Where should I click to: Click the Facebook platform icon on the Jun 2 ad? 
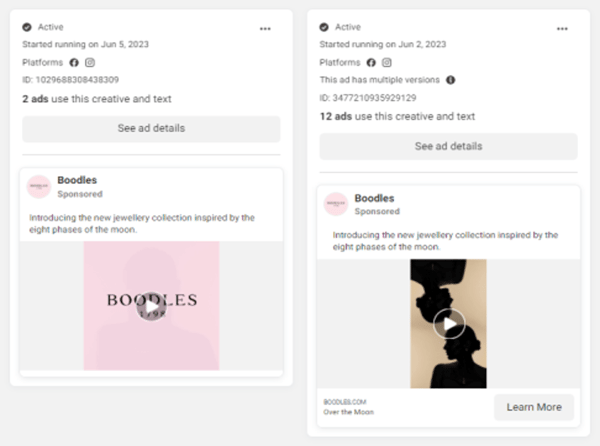[371, 62]
